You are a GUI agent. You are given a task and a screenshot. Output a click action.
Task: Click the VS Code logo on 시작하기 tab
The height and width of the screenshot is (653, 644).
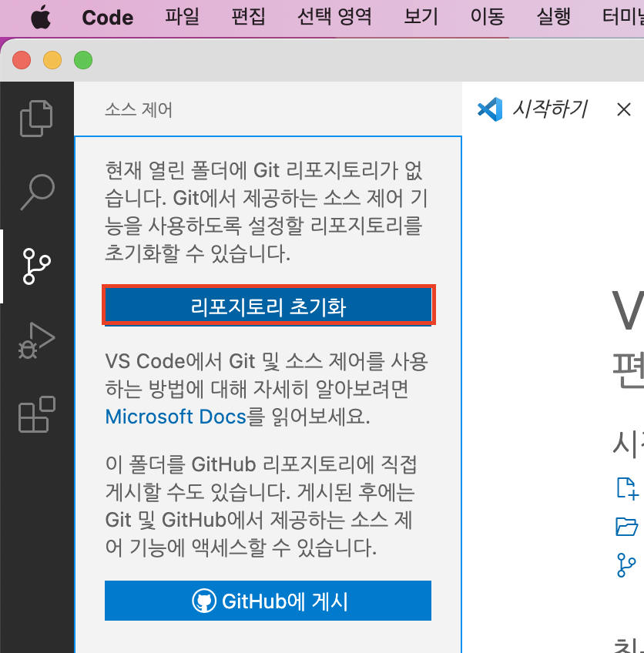[490, 109]
